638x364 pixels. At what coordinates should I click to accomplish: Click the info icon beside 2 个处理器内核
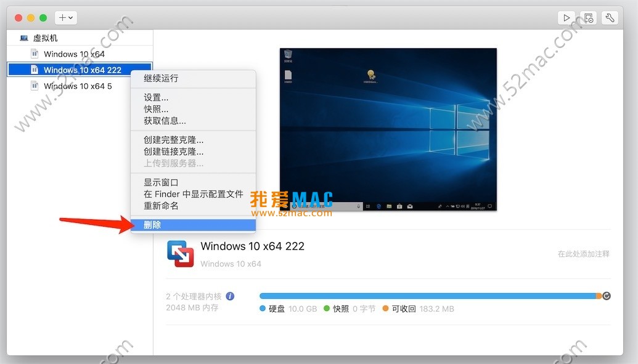tap(230, 296)
